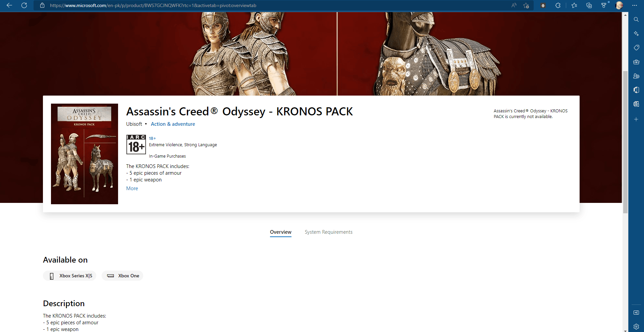
Task: Click the Available on heading
Action: [x=65, y=260]
